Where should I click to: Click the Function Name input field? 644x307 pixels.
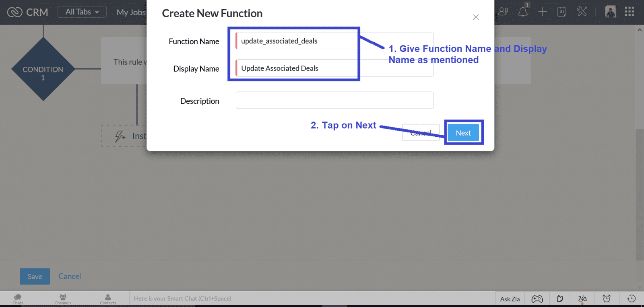(x=334, y=41)
